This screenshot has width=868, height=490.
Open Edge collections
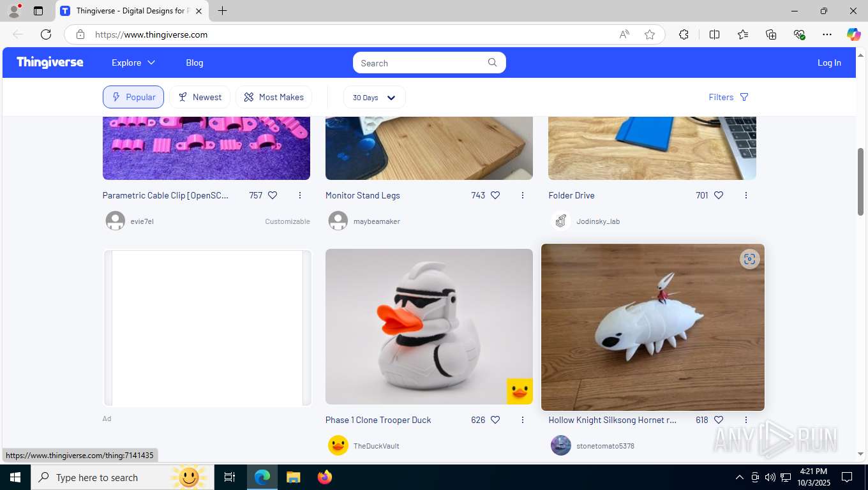(x=771, y=34)
